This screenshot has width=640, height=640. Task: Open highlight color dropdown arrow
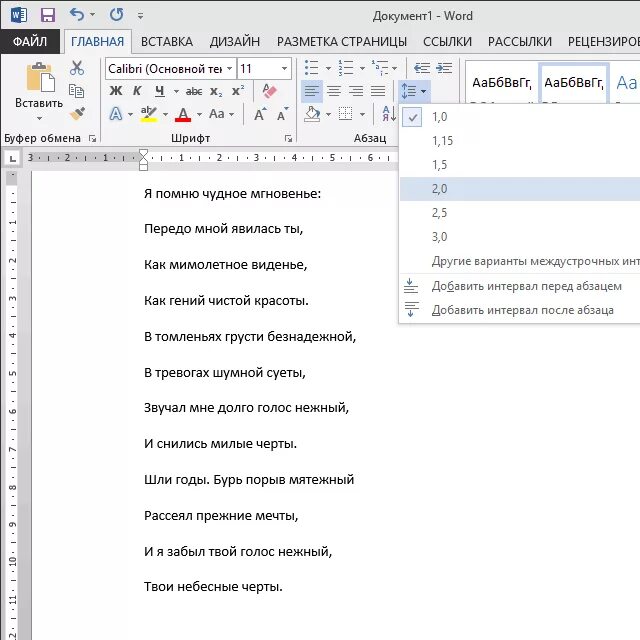click(x=165, y=114)
